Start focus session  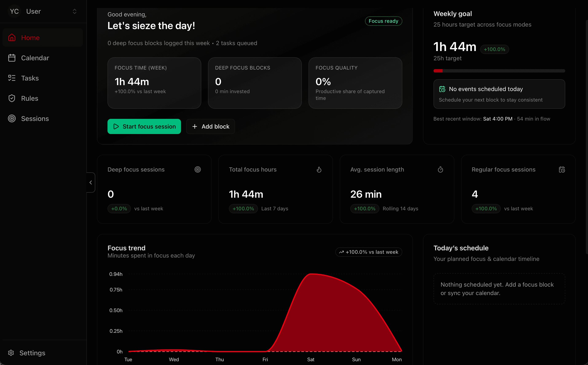click(x=144, y=126)
